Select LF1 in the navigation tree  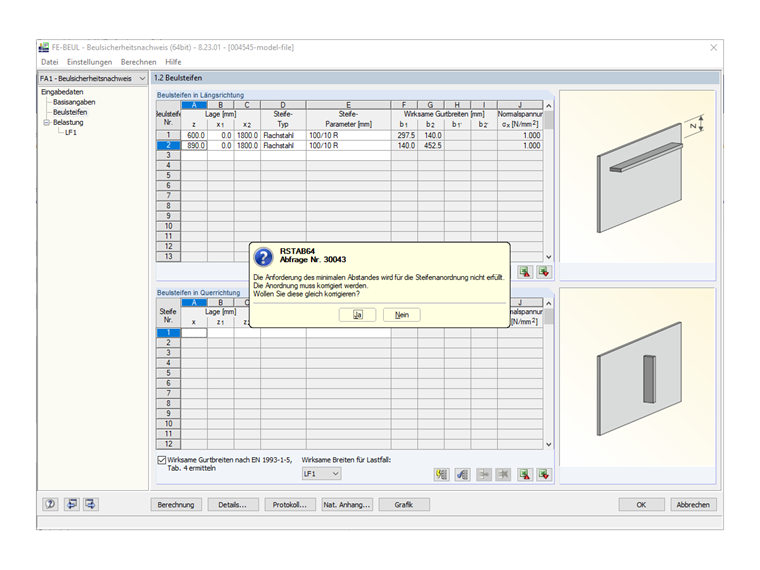point(71,132)
